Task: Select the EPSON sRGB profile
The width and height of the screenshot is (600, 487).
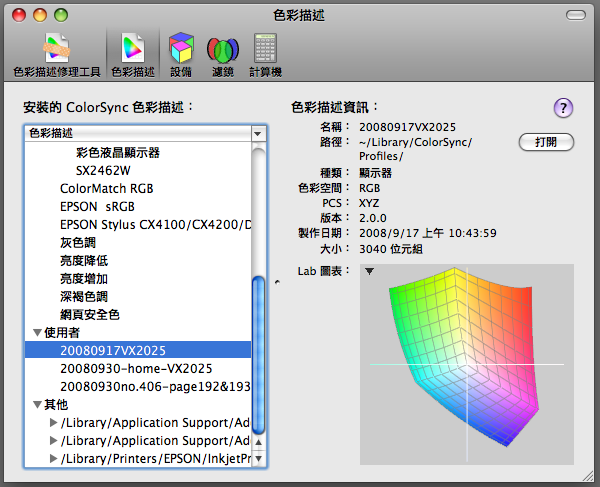Action: click(x=97, y=207)
